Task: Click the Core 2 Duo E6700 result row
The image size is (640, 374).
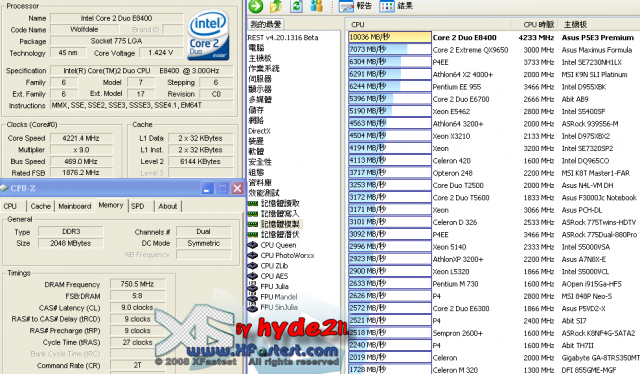Action: pyautogui.click(x=493, y=99)
